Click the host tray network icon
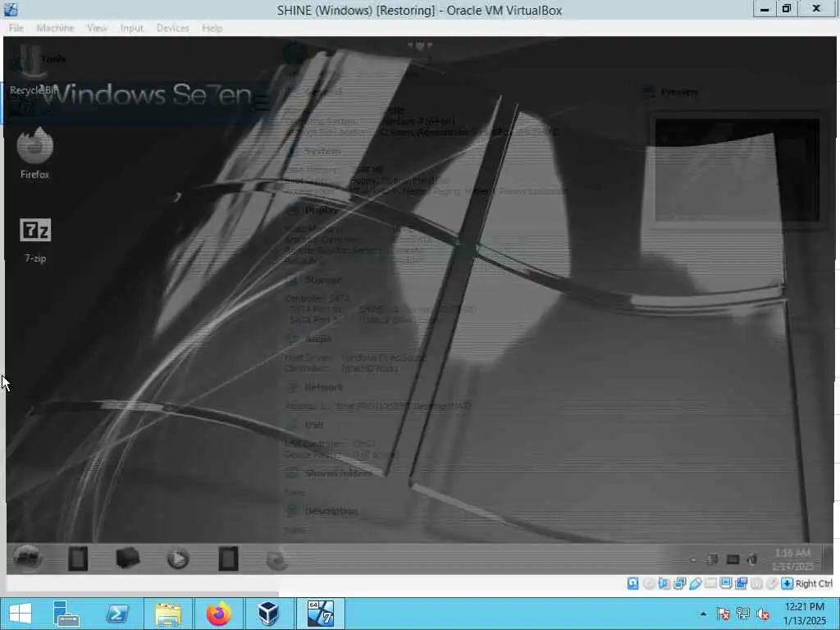840x630 pixels. pos(743,614)
